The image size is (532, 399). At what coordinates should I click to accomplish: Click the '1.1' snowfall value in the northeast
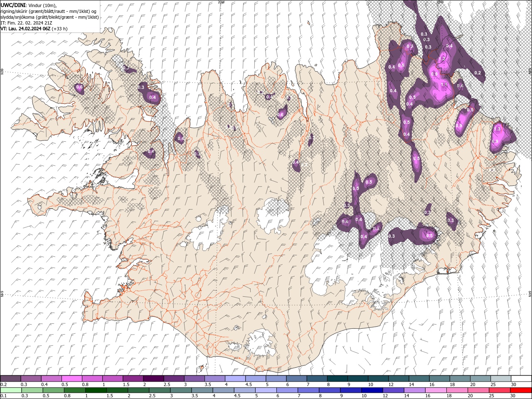[x=443, y=85]
